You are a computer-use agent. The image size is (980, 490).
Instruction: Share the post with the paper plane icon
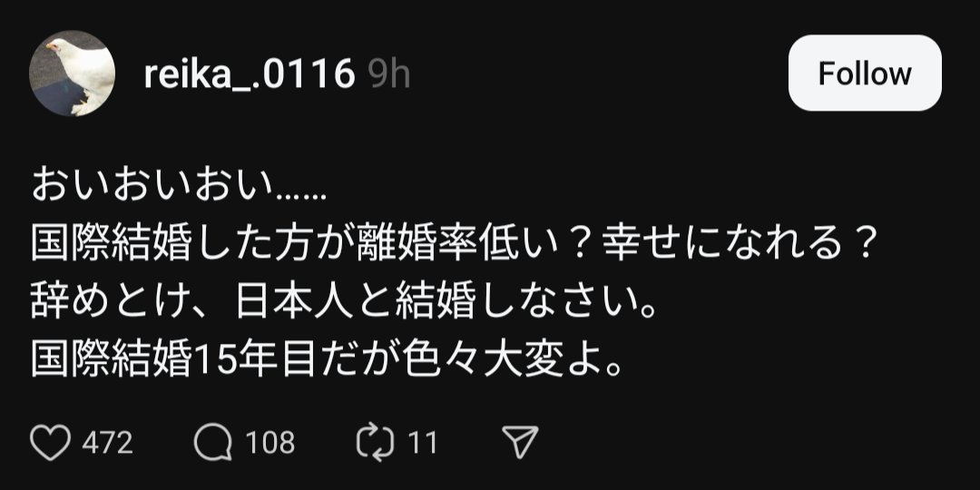coord(520,443)
